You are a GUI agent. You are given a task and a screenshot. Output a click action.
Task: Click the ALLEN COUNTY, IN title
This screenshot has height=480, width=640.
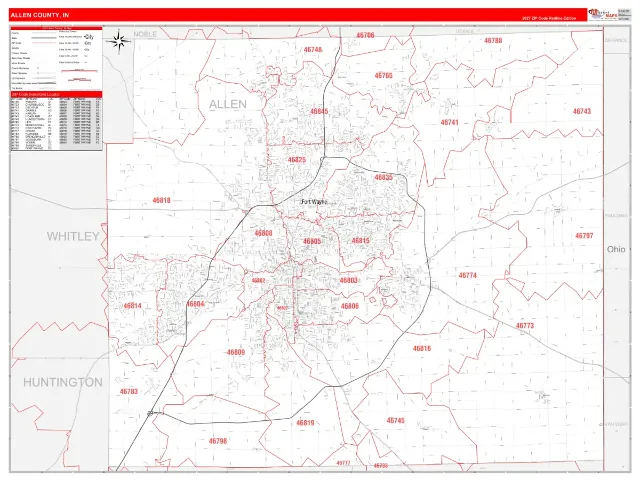pyautogui.click(x=40, y=15)
